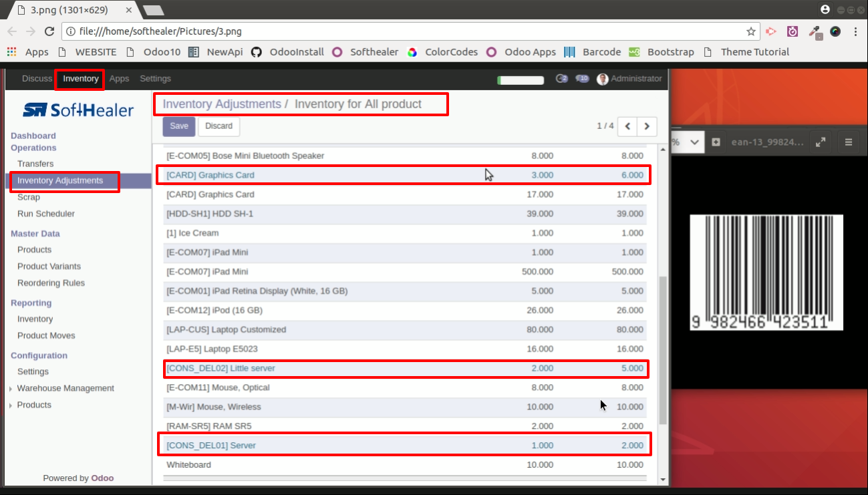Go to previous record with left chevron

(627, 126)
